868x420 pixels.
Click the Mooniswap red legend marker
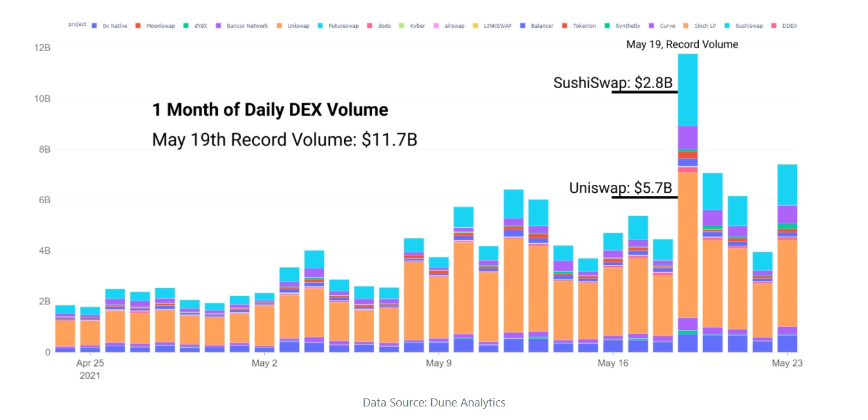(x=138, y=26)
